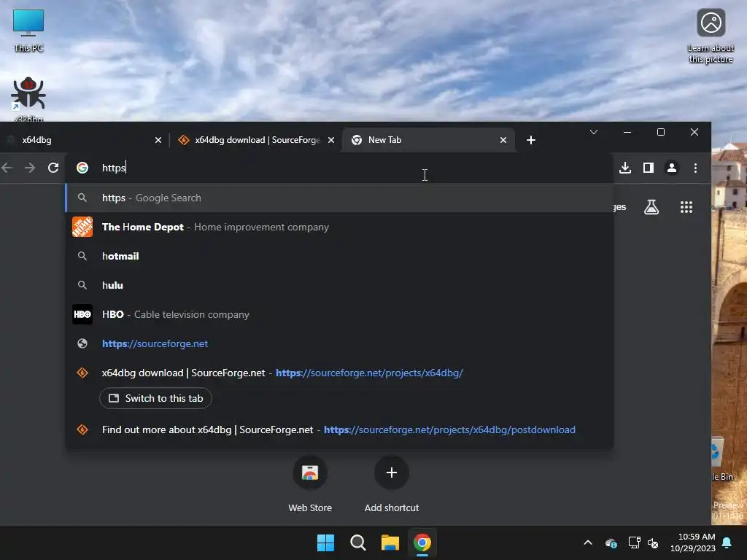The width and height of the screenshot is (747, 560).
Task: Click the Chrome taskbar icon
Action: click(x=422, y=542)
